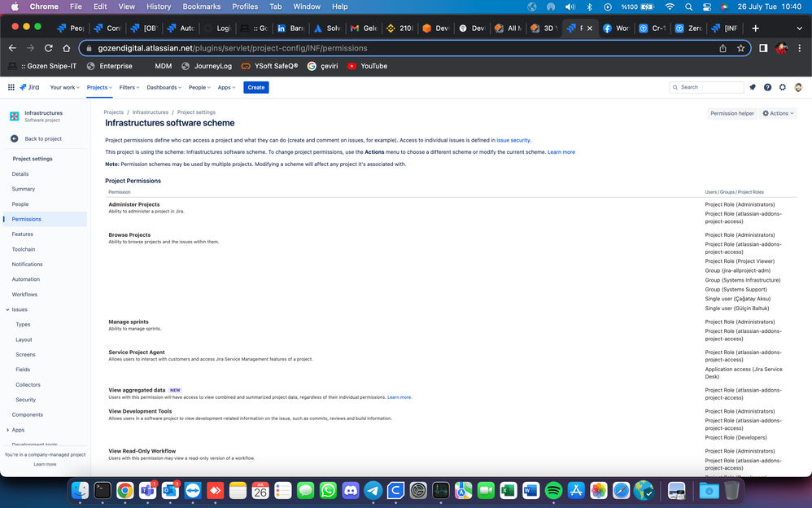The image size is (812, 508).
Task: Share this page via the address bar share icon
Action: point(723,48)
